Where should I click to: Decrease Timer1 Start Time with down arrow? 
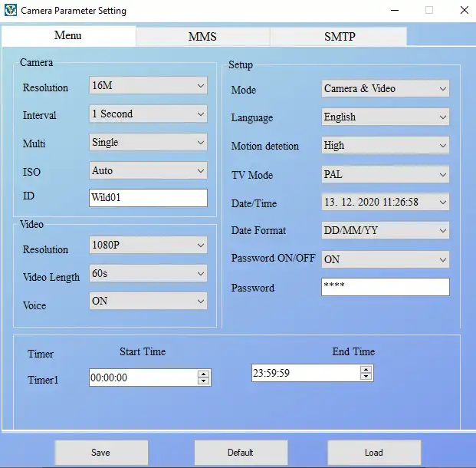click(203, 381)
